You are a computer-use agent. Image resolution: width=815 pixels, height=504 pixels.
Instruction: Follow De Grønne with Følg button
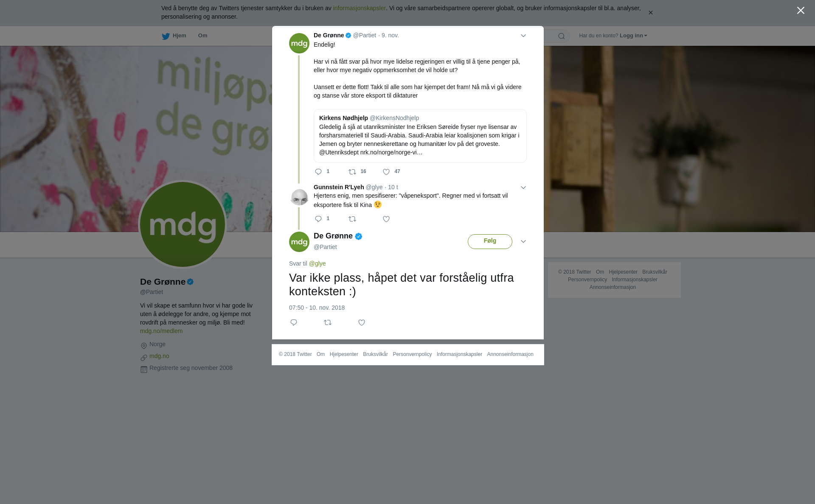490,241
